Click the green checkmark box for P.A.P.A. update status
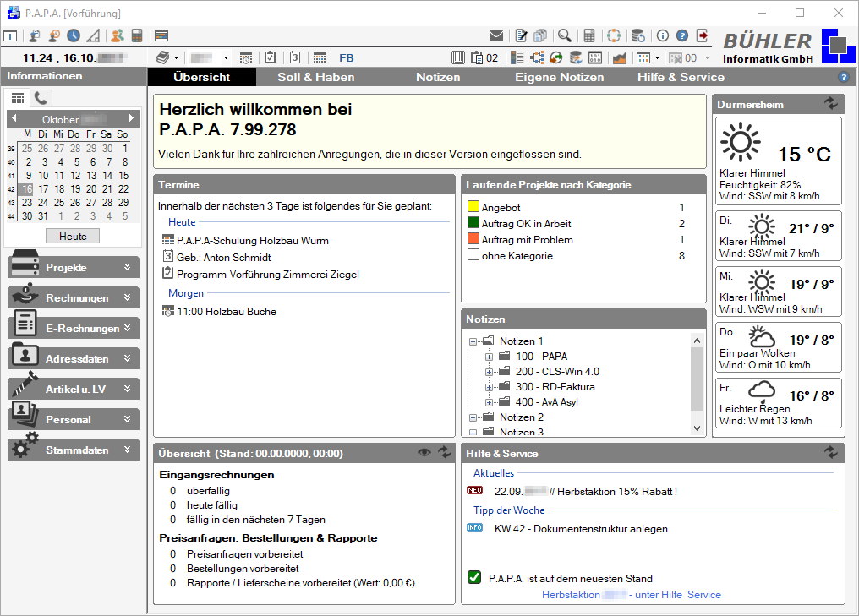Screen dimensions: 859x616 474,577
